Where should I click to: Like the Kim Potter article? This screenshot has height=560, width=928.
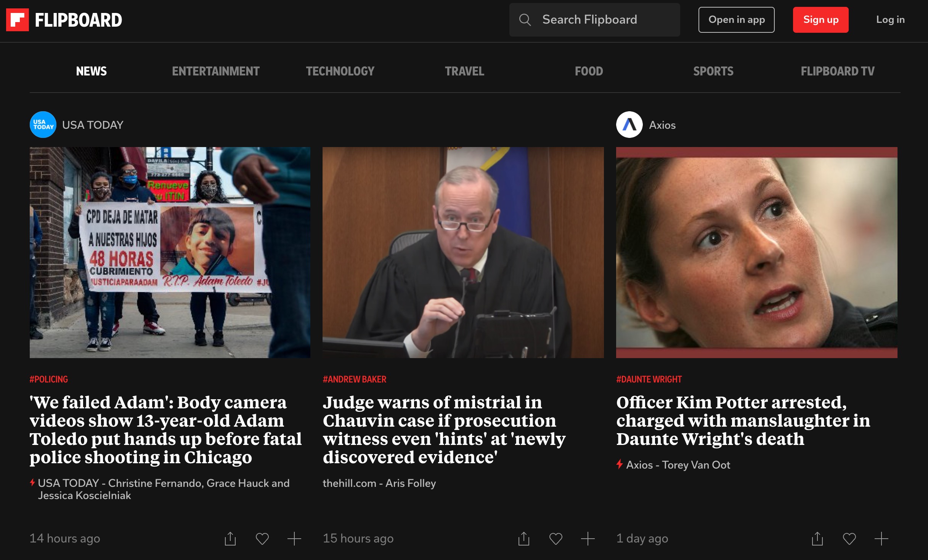[x=849, y=539]
